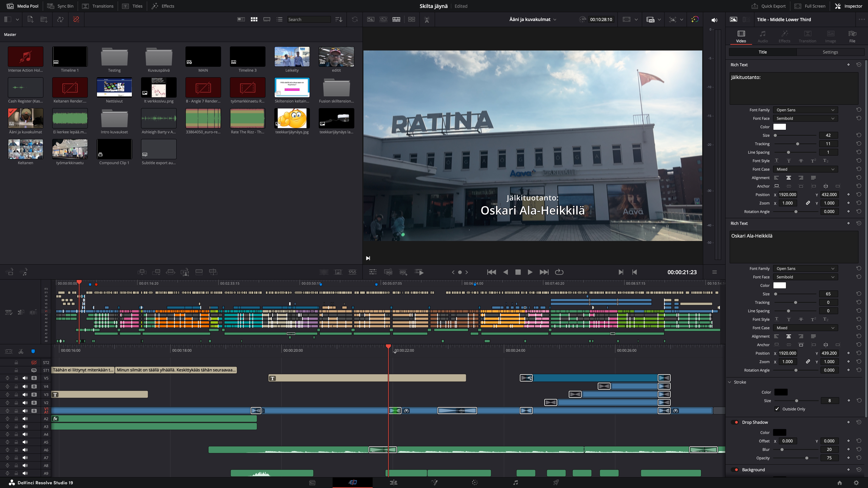Viewport: 868px width, 488px height.
Task: Mute audio with the speaker icon
Action: click(x=714, y=20)
